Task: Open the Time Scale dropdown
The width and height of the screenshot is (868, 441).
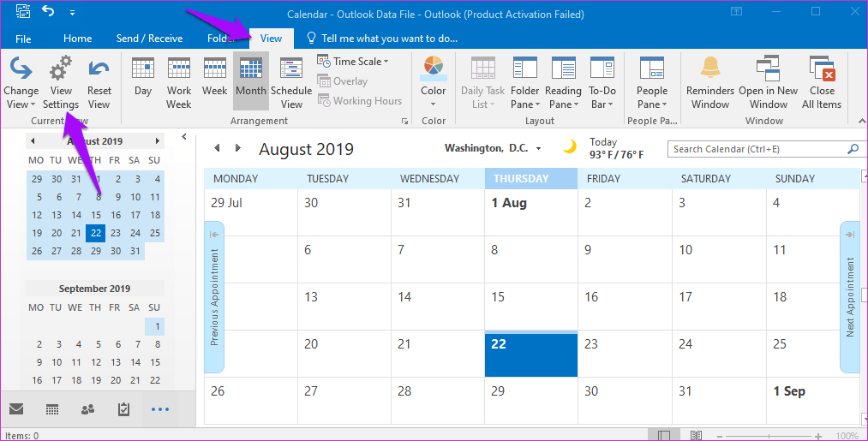Action: point(353,62)
